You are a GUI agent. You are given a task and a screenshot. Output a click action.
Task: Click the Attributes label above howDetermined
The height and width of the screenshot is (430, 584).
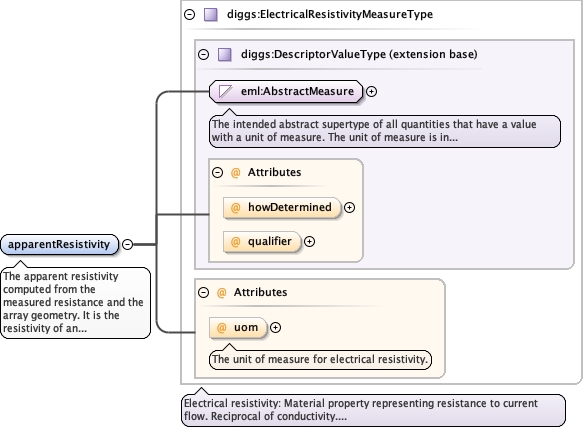coord(274,172)
